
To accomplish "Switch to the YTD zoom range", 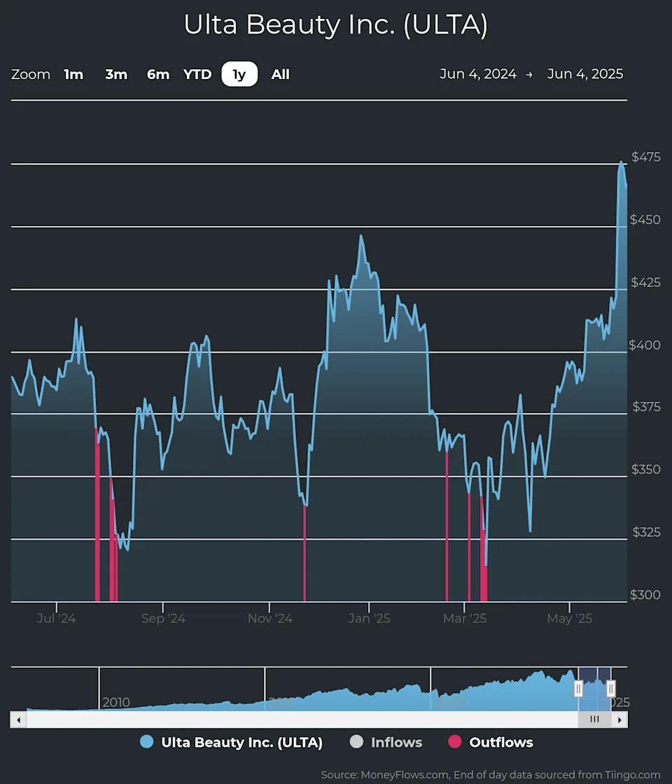I will [197, 74].
